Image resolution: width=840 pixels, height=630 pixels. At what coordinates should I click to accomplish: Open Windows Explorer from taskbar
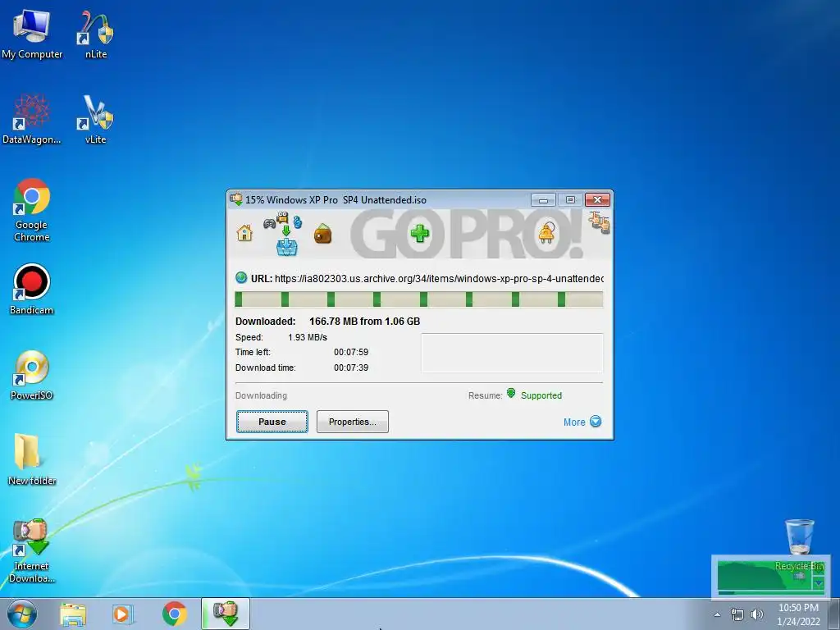73,614
